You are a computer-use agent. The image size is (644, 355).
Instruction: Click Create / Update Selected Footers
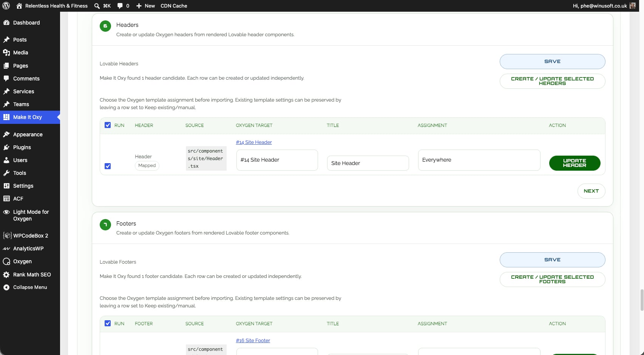[x=552, y=279]
